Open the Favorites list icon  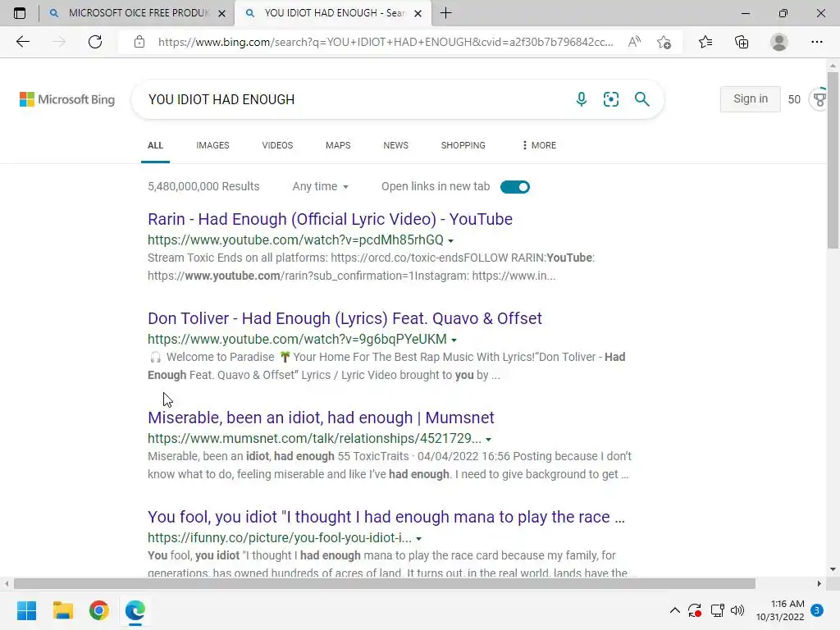pyautogui.click(x=705, y=42)
